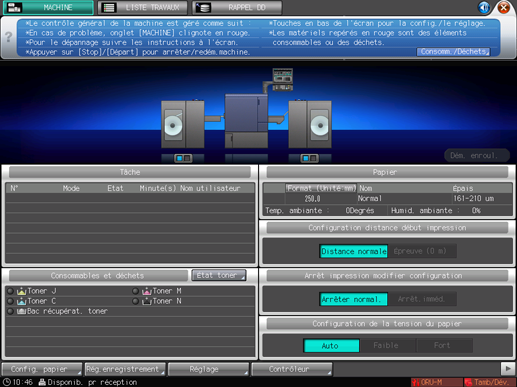Screen dimensions: 517x387
Task: Open Config. papier menu
Action: [x=42, y=369]
